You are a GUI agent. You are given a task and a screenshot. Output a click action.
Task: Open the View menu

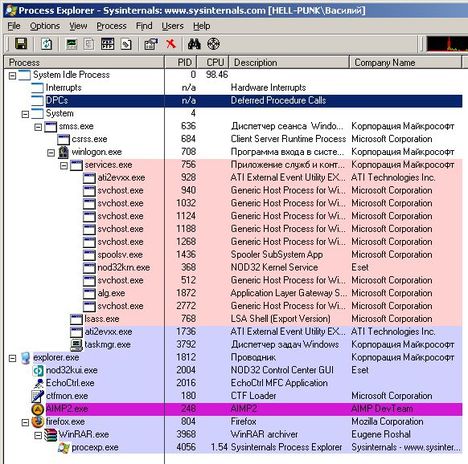click(78, 26)
